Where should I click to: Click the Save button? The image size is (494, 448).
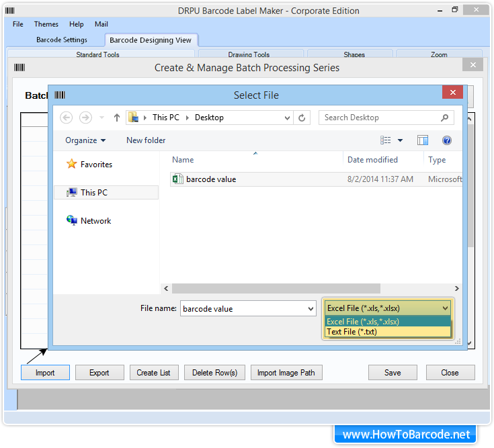coord(393,373)
